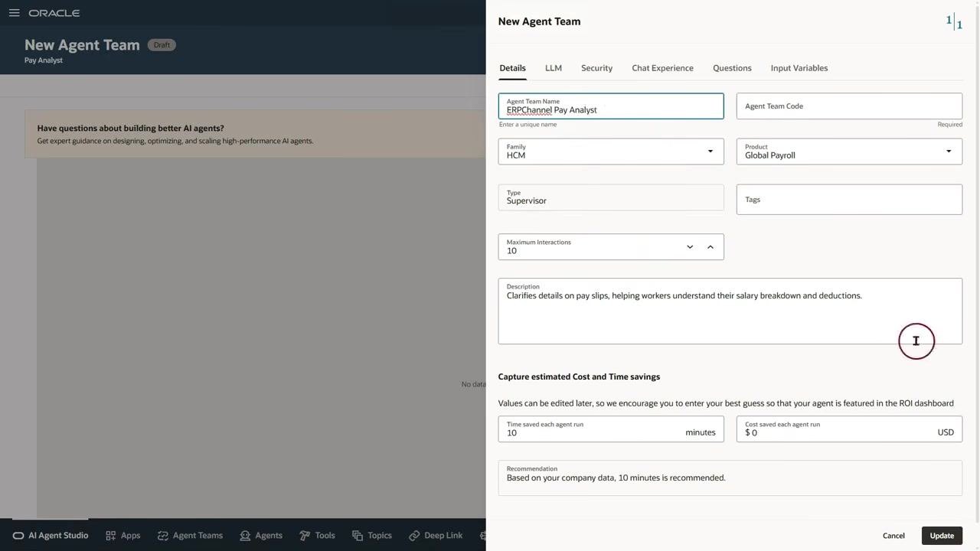This screenshot has height=551, width=980.
Task: Go to Apps in bottom navigation
Action: click(x=123, y=536)
